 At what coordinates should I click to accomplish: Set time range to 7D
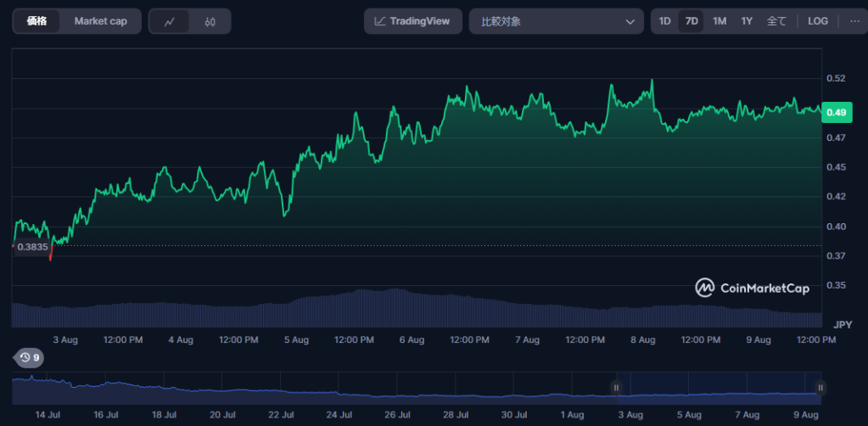(x=692, y=21)
